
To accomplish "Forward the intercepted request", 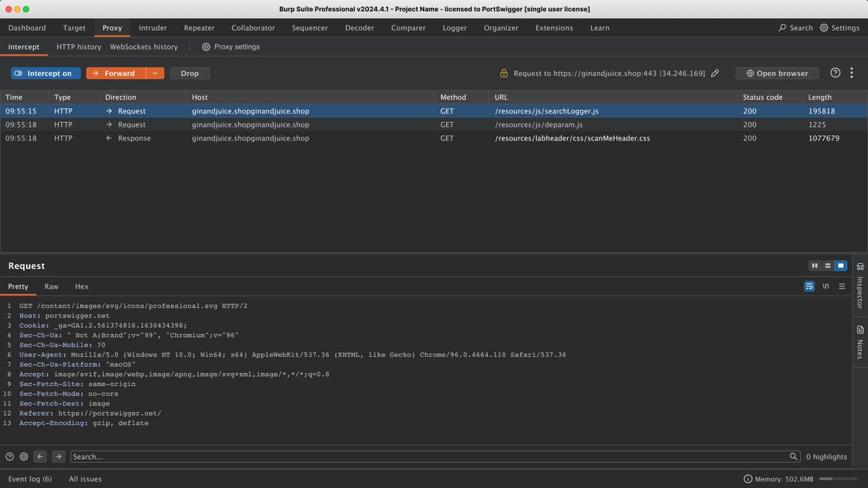I will tap(116, 73).
